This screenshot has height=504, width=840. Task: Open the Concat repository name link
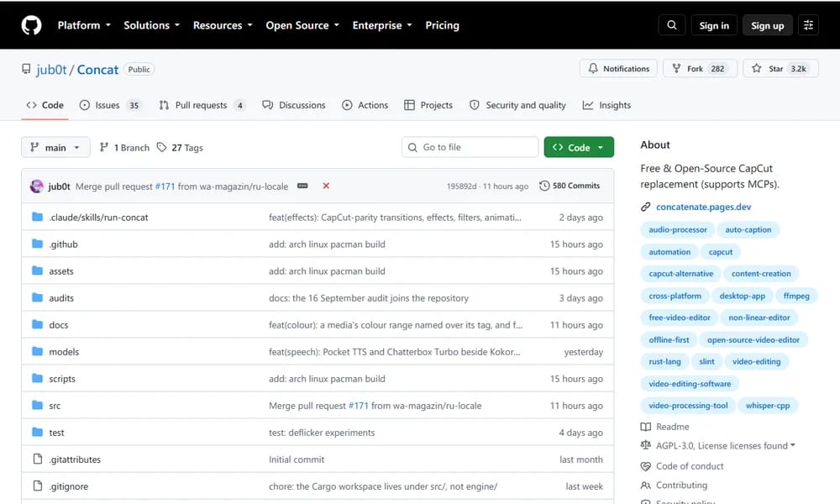pos(97,70)
